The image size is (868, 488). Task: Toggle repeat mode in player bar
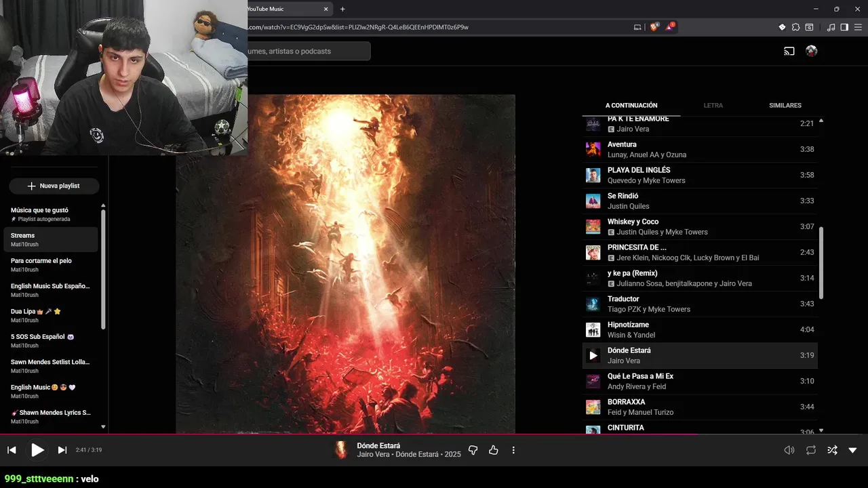[x=811, y=450]
